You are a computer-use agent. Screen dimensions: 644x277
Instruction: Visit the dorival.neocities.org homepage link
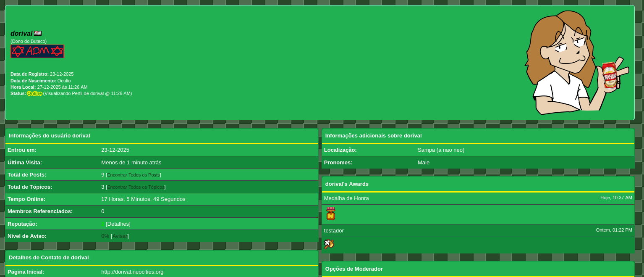(x=132, y=272)
